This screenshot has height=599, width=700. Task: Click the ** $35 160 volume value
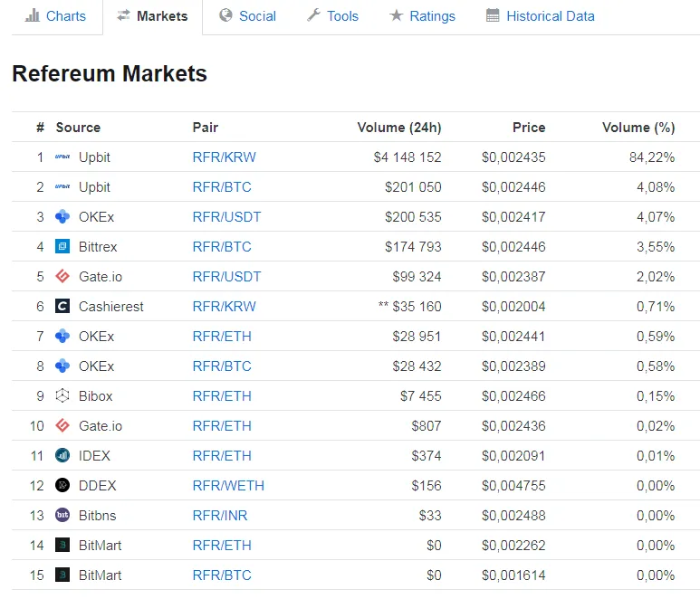pyautogui.click(x=410, y=307)
